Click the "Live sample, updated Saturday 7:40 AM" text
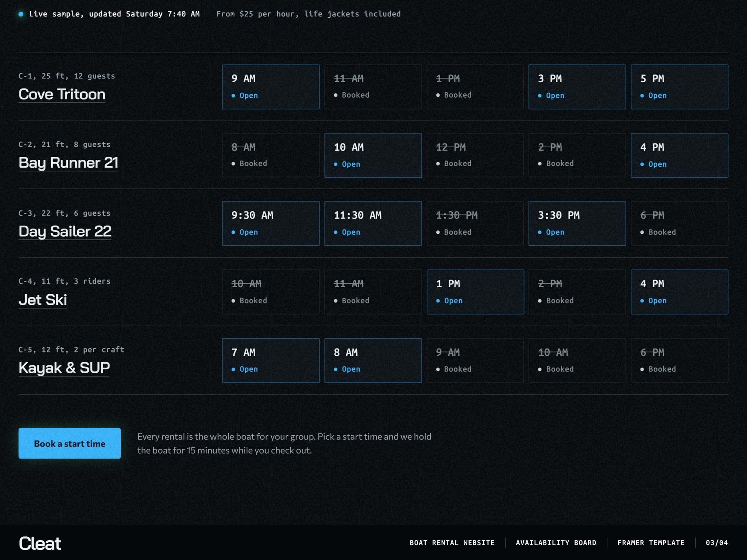 point(114,14)
